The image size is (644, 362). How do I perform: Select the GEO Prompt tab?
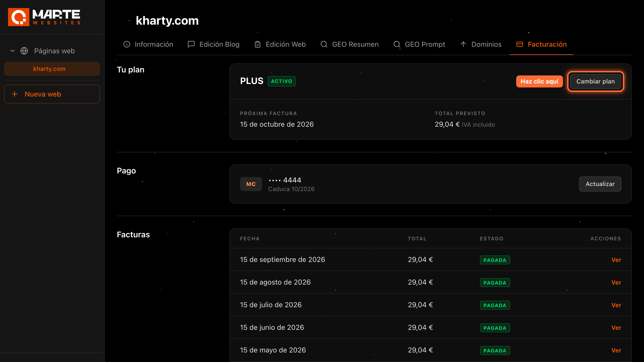coord(419,44)
